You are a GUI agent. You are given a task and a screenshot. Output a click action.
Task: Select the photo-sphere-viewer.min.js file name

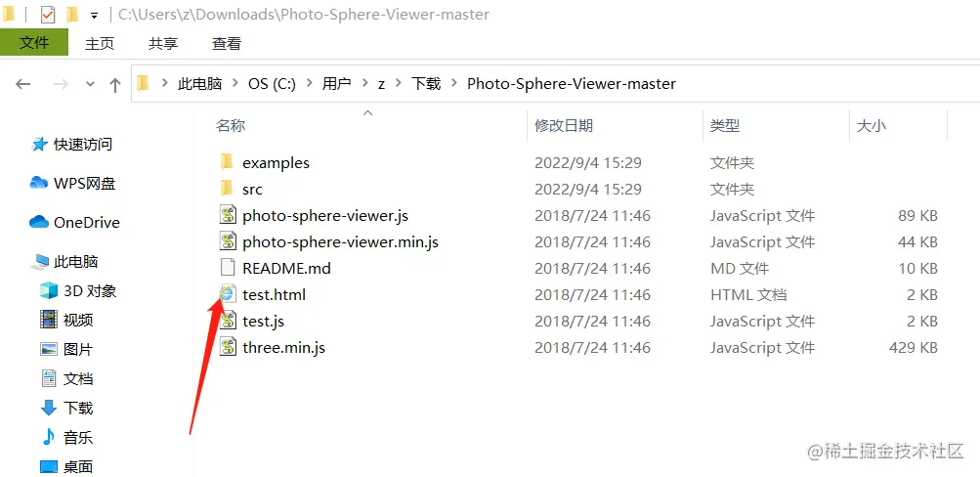[341, 242]
